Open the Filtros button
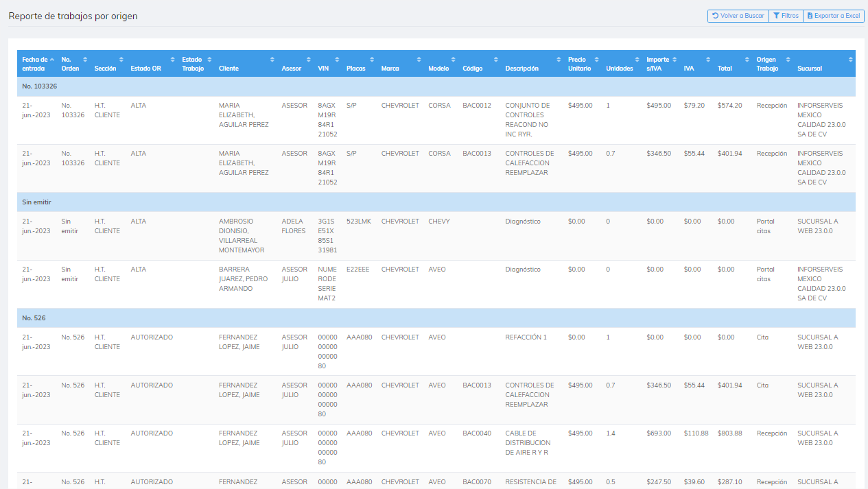Image resolution: width=868 pixels, height=489 pixels. tap(786, 16)
